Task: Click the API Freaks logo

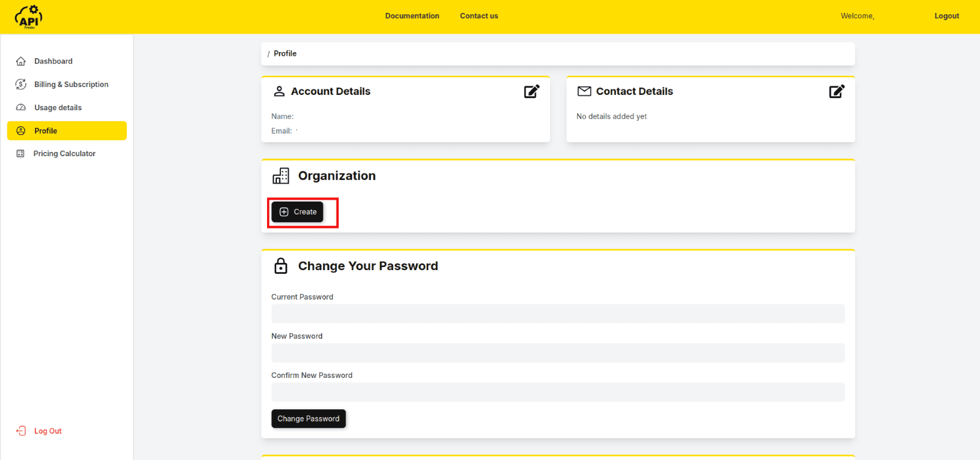Action: coord(29,17)
